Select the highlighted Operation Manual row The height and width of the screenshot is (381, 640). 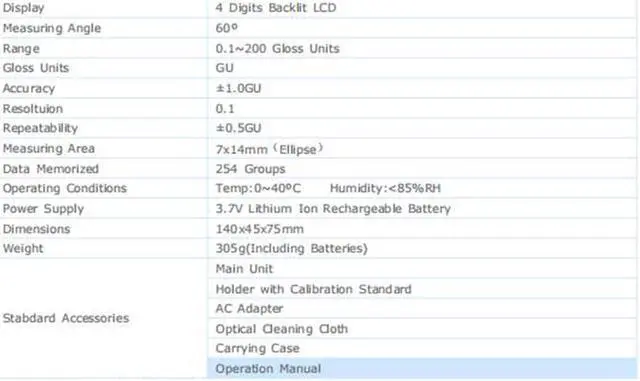(x=422, y=368)
